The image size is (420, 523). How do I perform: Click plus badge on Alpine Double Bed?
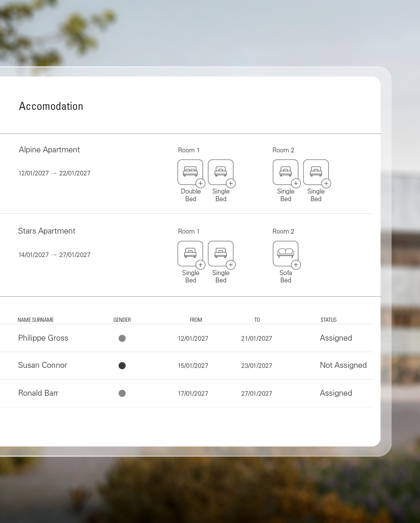(200, 183)
